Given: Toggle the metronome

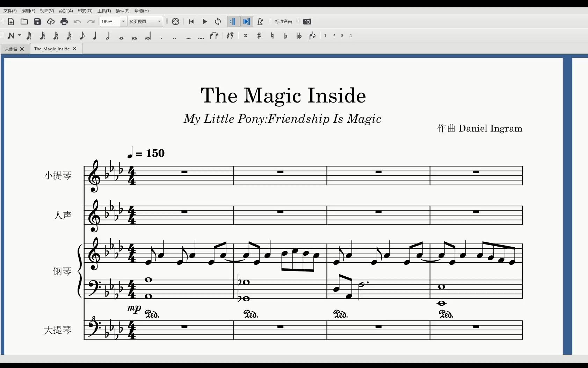Looking at the screenshot, I should (x=260, y=22).
